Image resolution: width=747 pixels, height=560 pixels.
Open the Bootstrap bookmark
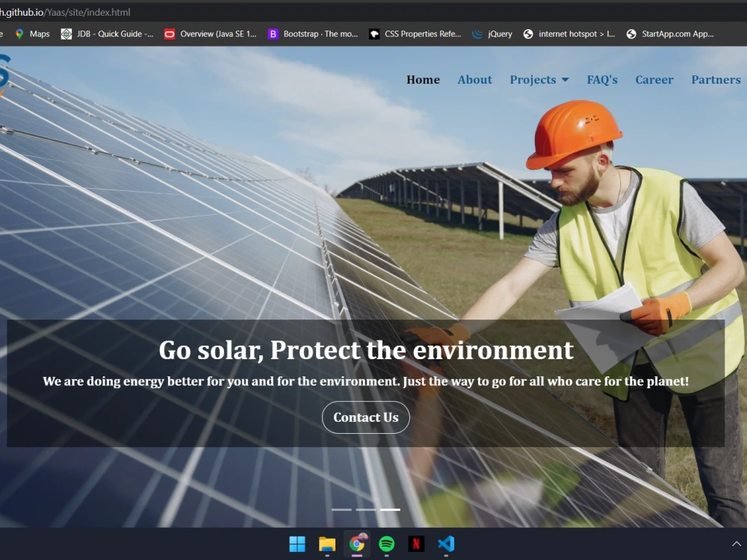pyautogui.click(x=312, y=34)
